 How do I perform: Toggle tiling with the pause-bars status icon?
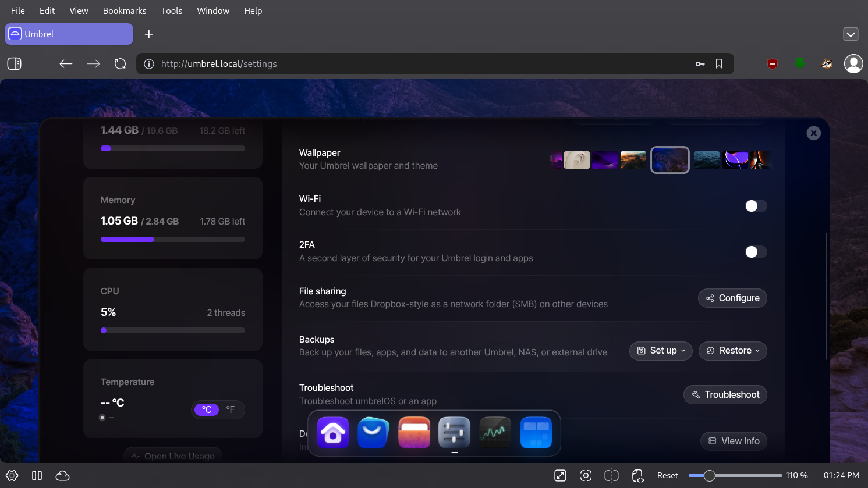37,475
